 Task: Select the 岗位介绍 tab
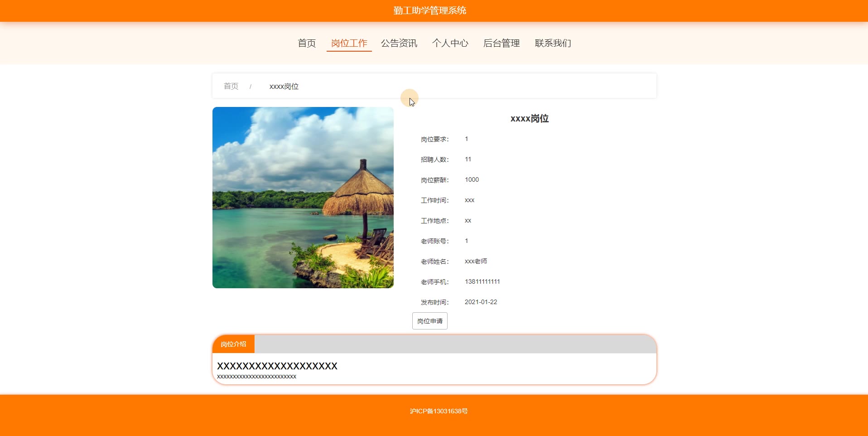pyautogui.click(x=233, y=344)
